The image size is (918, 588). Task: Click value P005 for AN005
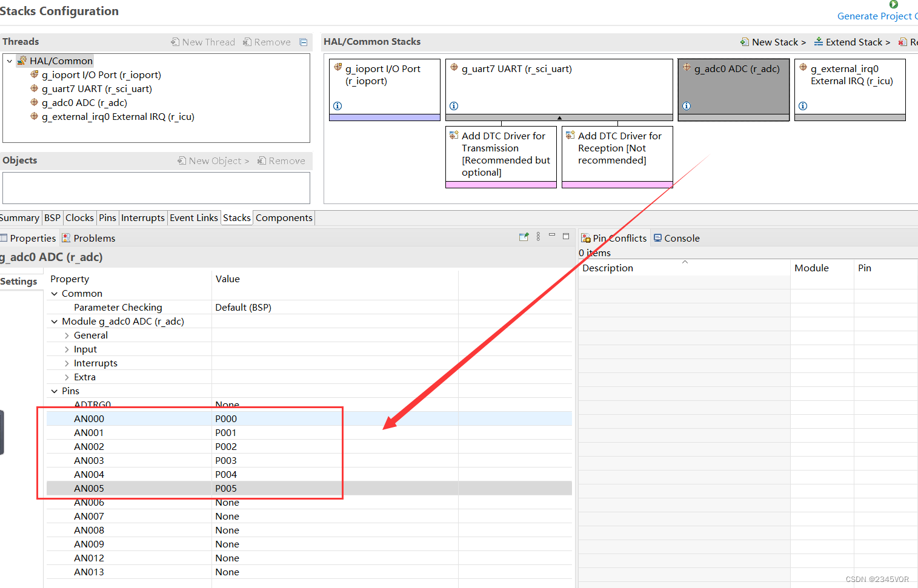[x=226, y=489]
